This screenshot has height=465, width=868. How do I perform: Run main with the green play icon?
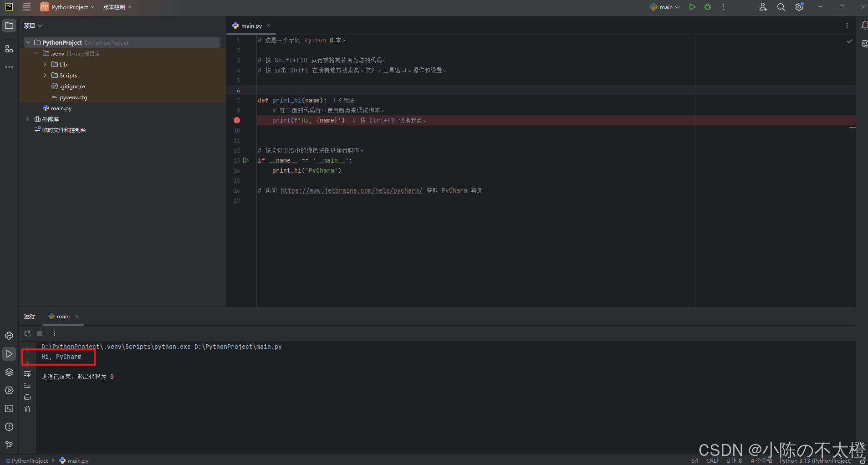pyautogui.click(x=692, y=7)
